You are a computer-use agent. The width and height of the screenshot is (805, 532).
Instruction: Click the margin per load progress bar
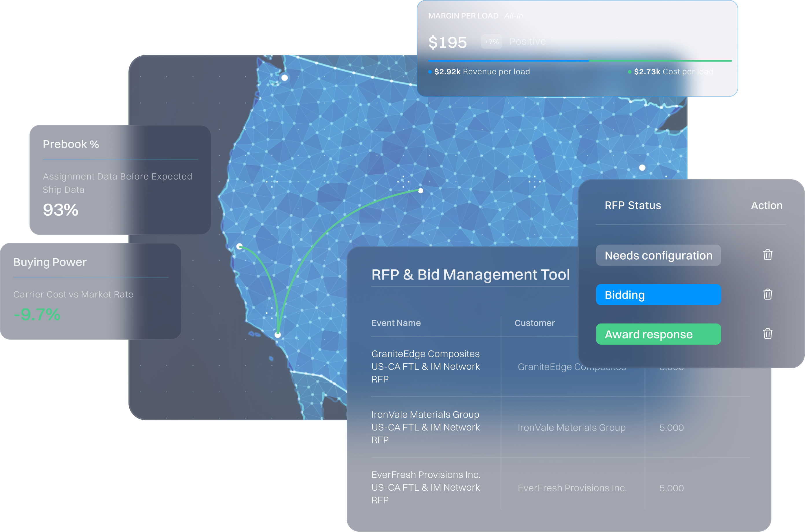pyautogui.click(x=579, y=61)
